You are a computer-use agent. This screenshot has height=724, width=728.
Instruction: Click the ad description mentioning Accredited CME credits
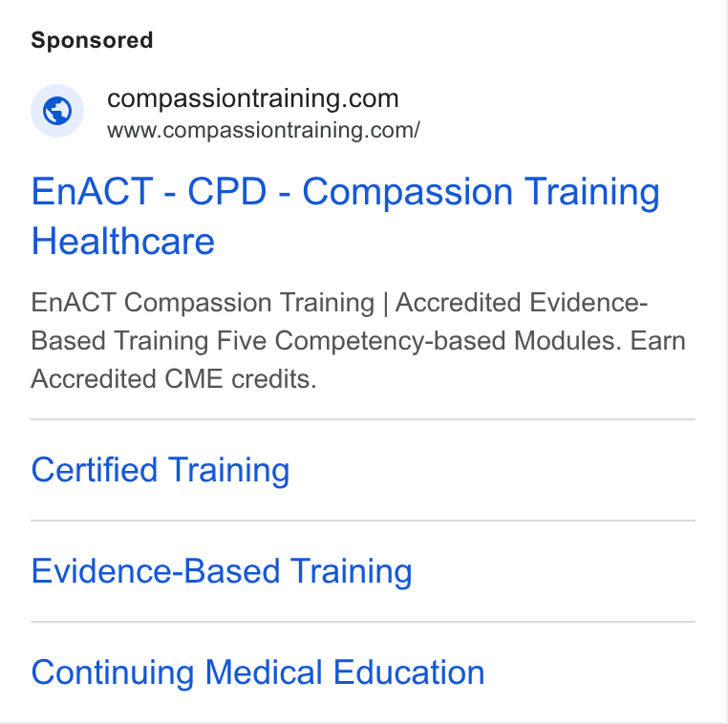(358, 341)
